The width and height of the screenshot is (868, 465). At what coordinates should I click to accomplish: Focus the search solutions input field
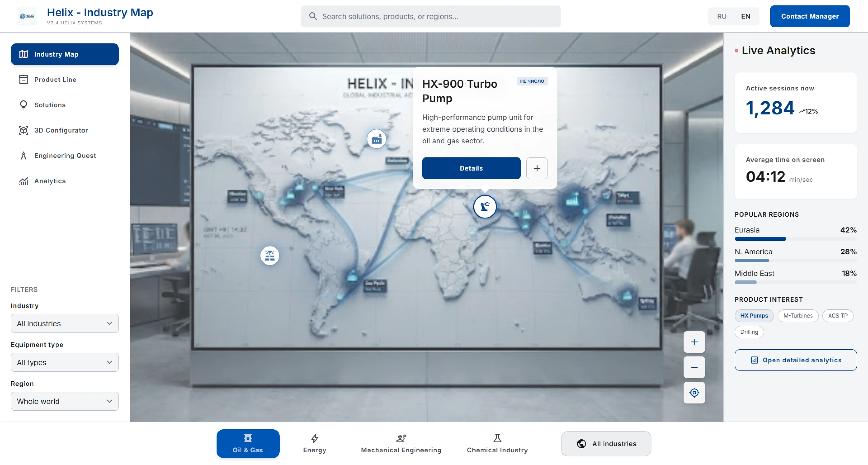(x=431, y=16)
